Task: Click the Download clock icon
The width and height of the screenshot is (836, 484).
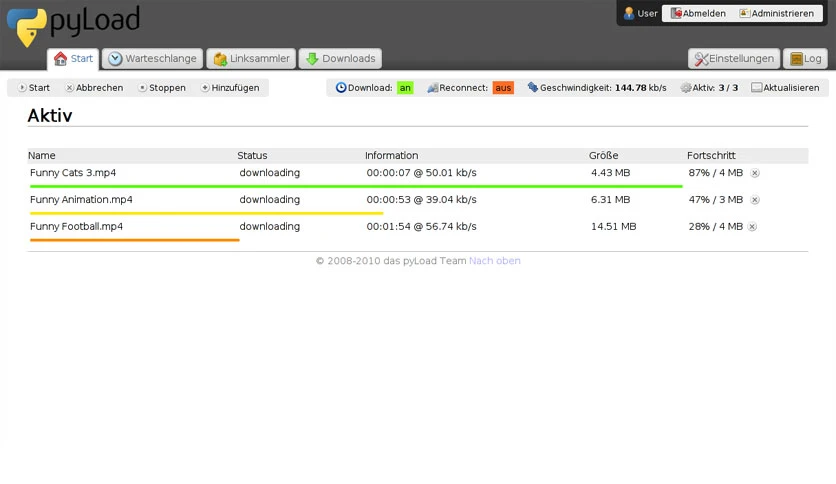Action: [x=341, y=87]
